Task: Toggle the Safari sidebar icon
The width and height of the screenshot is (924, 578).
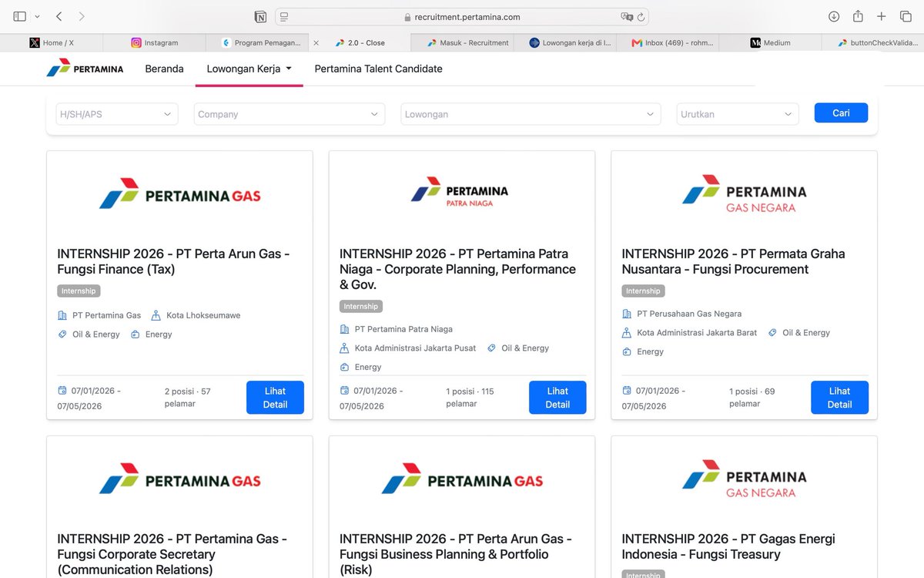Action: pyautogui.click(x=20, y=16)
